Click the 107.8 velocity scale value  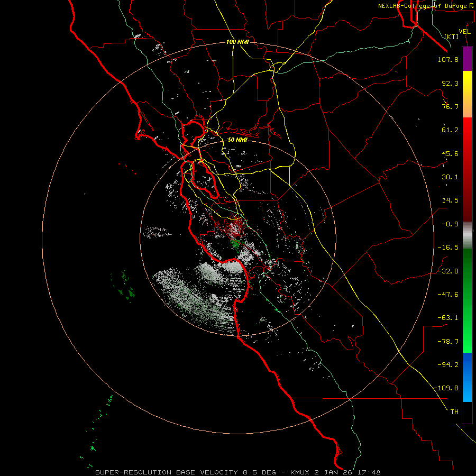448,59
